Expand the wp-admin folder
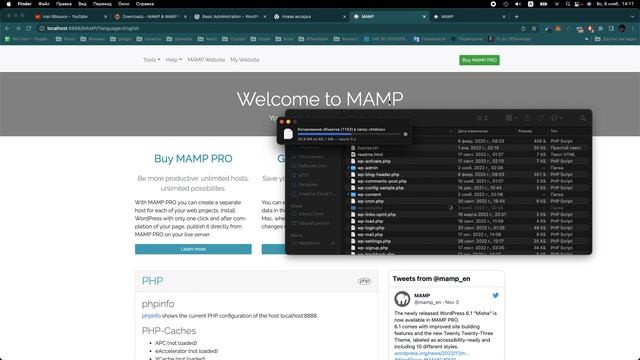The height and width of the screenshot is (360, 640). 349,168
